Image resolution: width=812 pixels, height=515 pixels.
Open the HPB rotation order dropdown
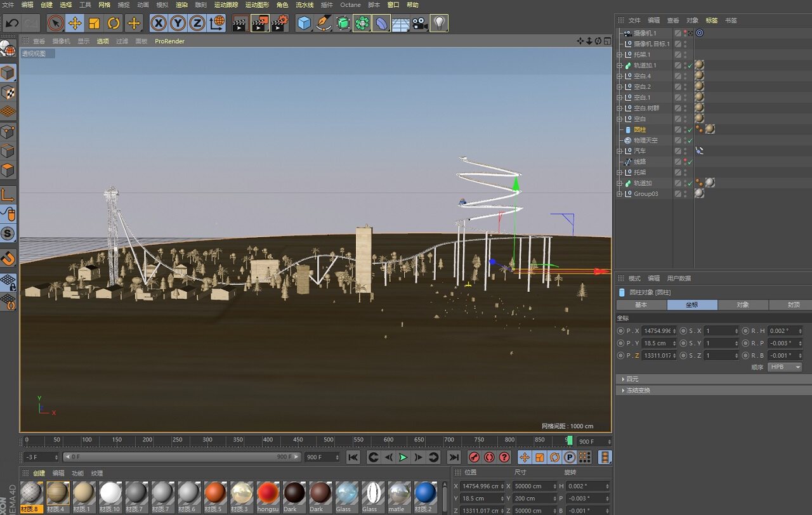[x=785, y=367]
